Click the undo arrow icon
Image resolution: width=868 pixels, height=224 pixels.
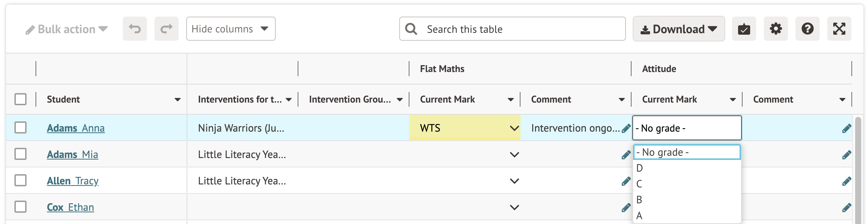point(134,29)
